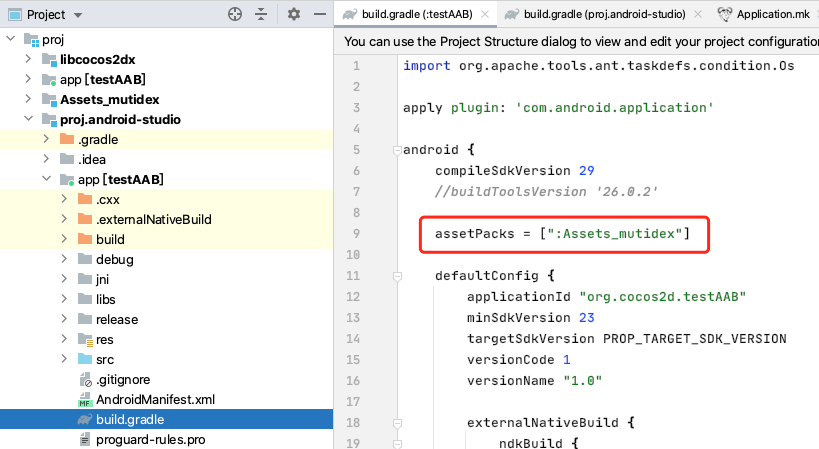Click the versionName "1.0" line
Image resolution: width=819 pixels, height=449 pixels.
click(x=534, y=381)
